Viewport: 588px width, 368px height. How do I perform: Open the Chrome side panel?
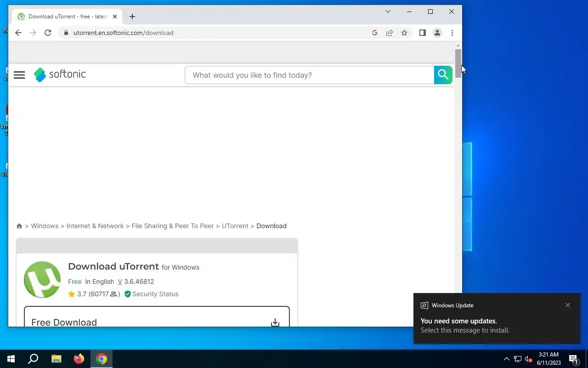tap(423, 33)
